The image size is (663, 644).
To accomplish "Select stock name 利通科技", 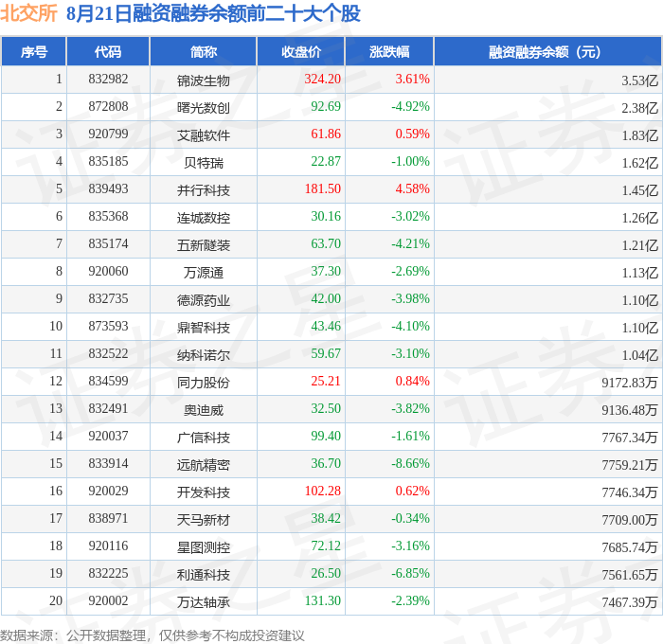I will click(204, 575).
